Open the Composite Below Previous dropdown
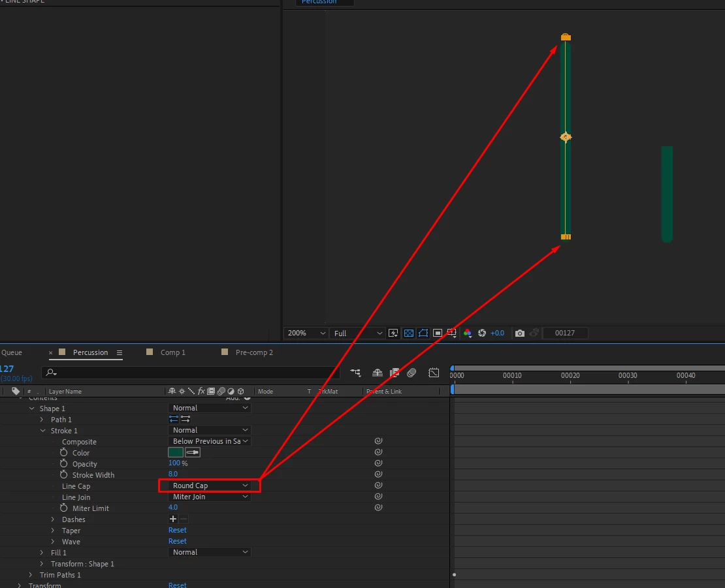This screenshot has height=588, width=725. tap(210, 441)
